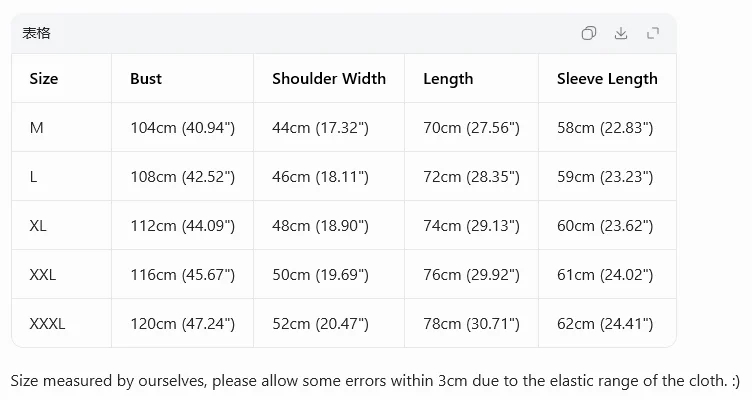The width and height of the screenshot is (752, 400).
Task: Click the XXXL size row label
Action: click(x=47, y=324)
